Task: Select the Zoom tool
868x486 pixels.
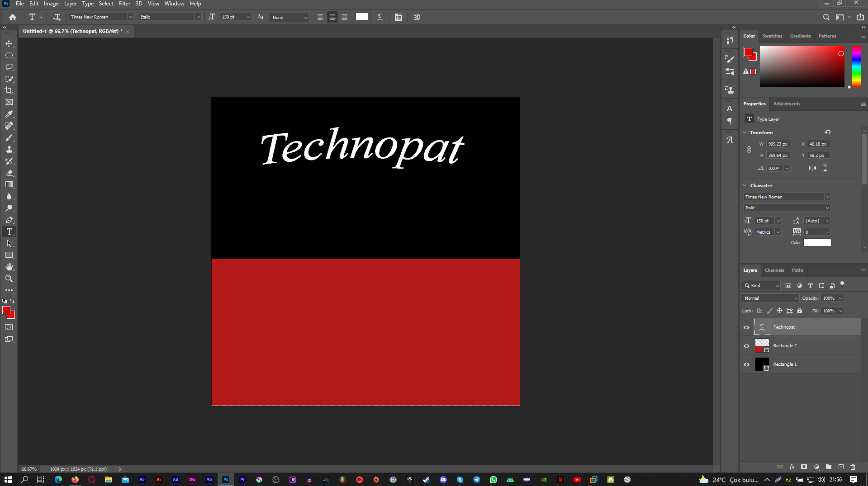Action: 9,279
